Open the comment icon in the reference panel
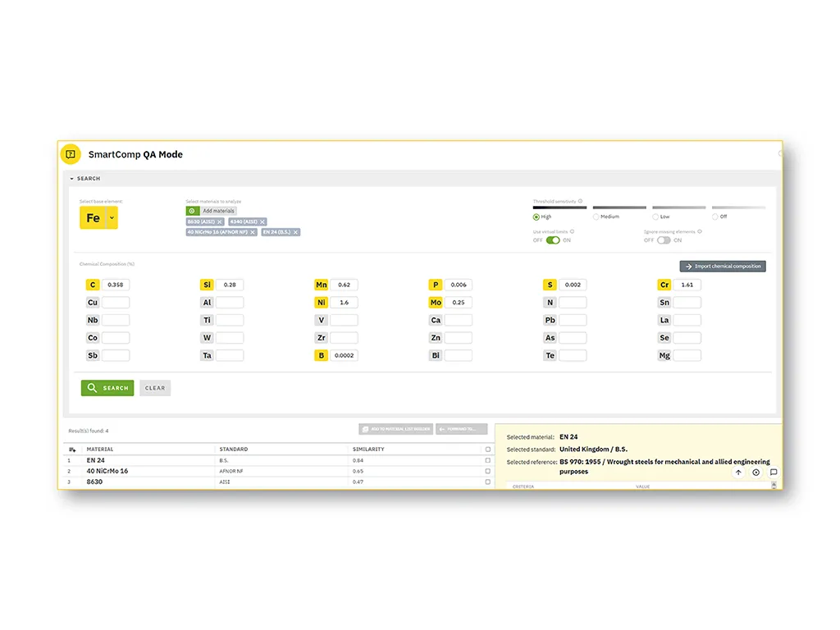 click(x=774, y=472)
